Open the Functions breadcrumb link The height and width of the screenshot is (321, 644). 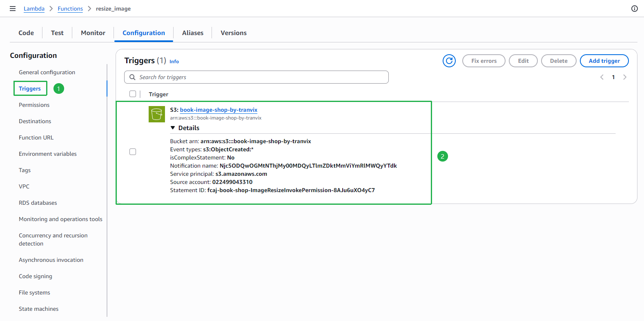70,9
